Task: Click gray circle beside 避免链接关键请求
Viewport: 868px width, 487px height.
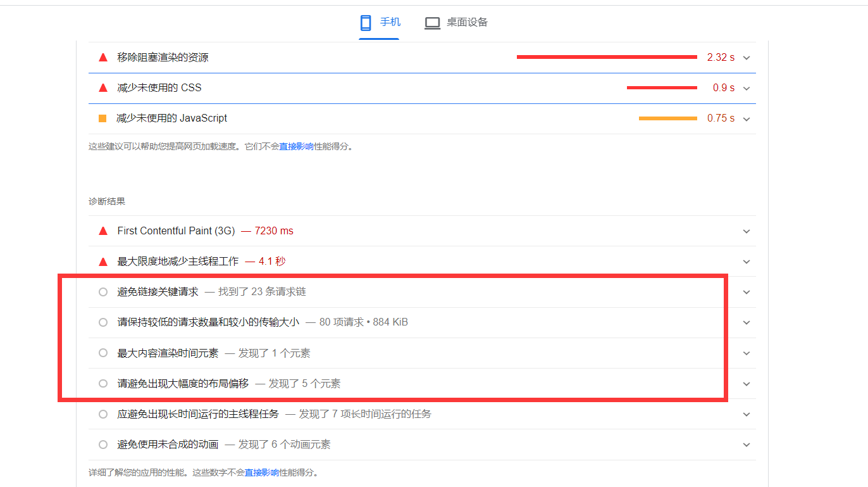Action: click(103, 292)
